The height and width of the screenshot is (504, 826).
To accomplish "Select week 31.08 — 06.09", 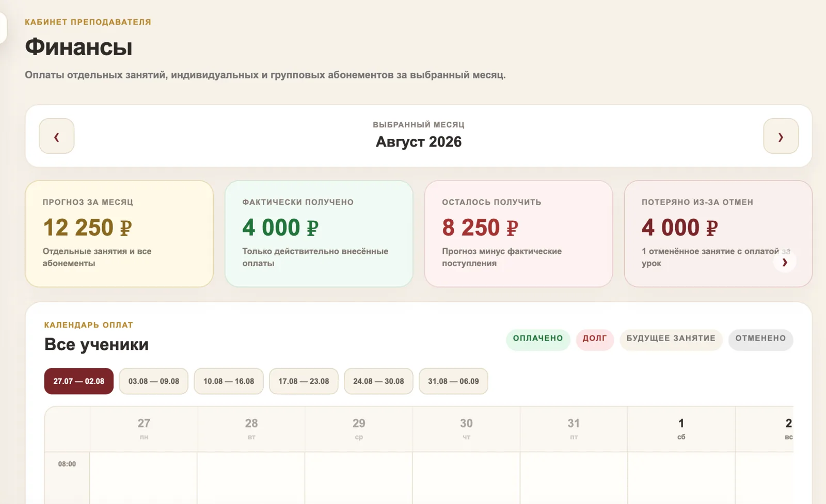I will pyautogui.click(x=453, y=381).
